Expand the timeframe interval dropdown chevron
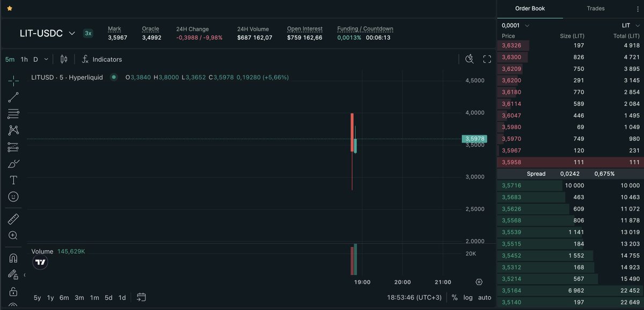This screenshot has width=644, height=310. [46, 60]
